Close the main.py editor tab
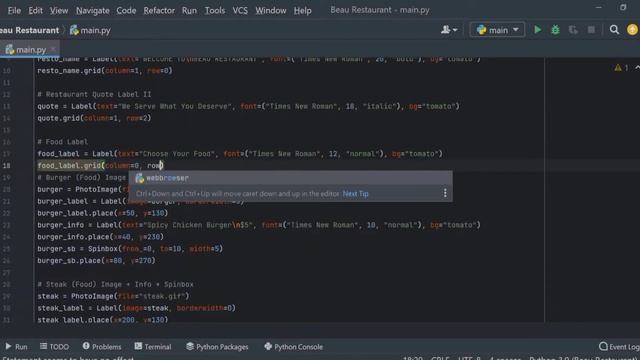The image size is (640, 360). [x=53, y=49]
